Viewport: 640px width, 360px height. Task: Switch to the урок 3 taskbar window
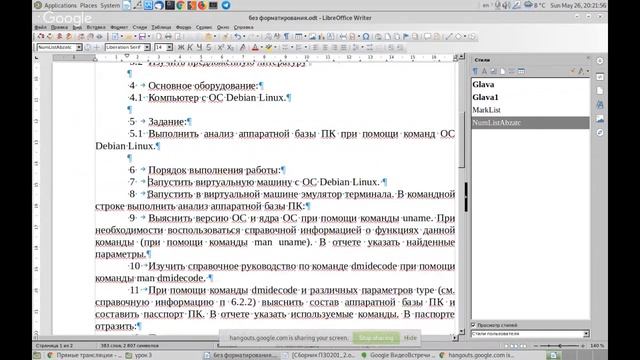(139, 356)
